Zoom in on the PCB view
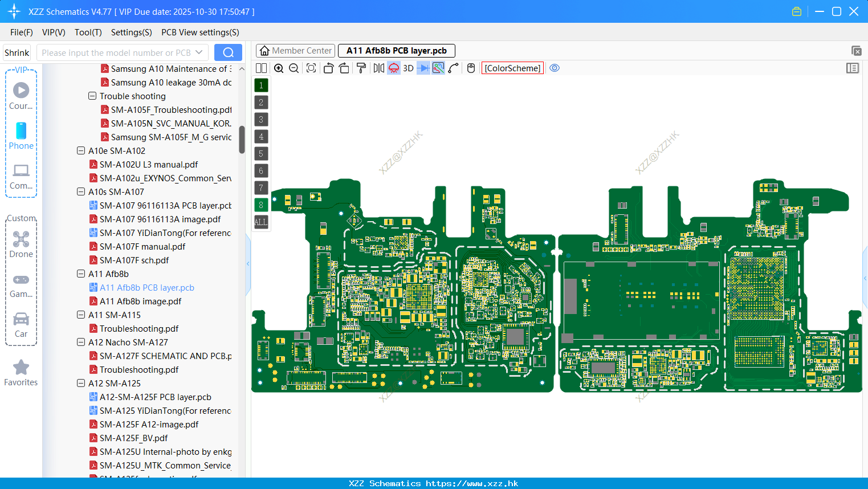 point(279,68)
